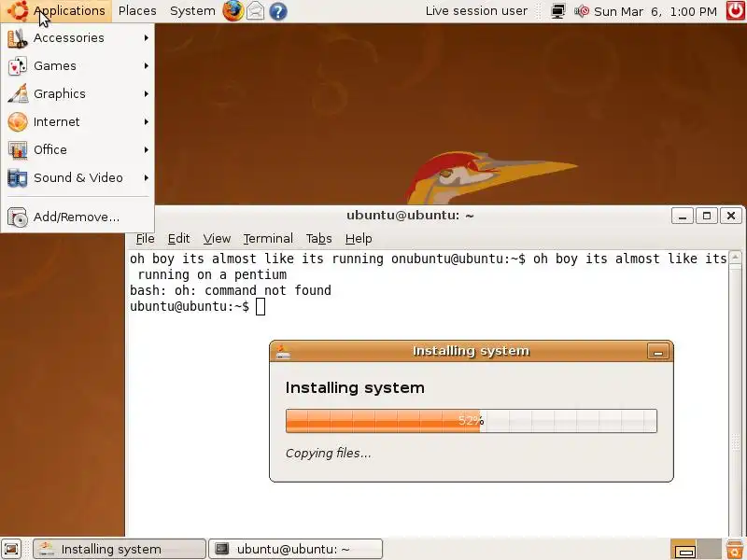Click the terminal scrollbar up arrow
Viewport: 747px width, 560px height.
[735, 258]
